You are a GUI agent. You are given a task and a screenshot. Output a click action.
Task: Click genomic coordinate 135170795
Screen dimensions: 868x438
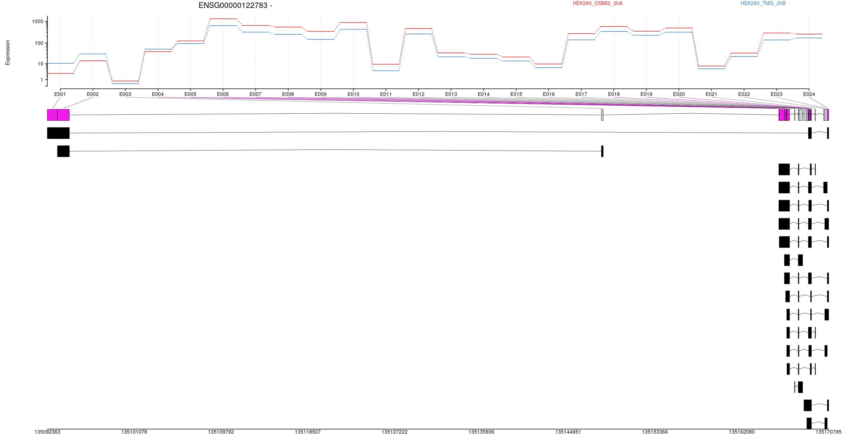coord(829,432)
